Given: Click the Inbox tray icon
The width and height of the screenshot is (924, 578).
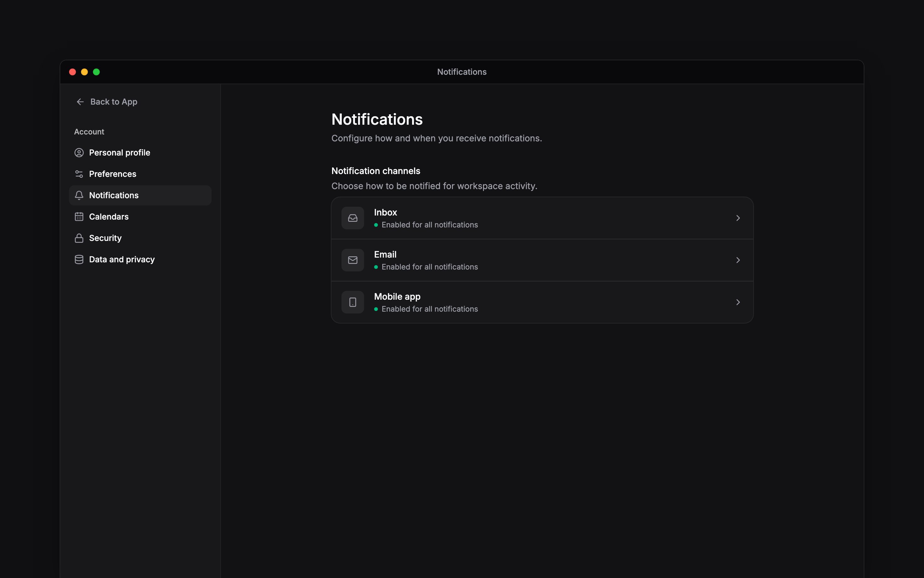Looking at the screenshot, I should 353,218.
